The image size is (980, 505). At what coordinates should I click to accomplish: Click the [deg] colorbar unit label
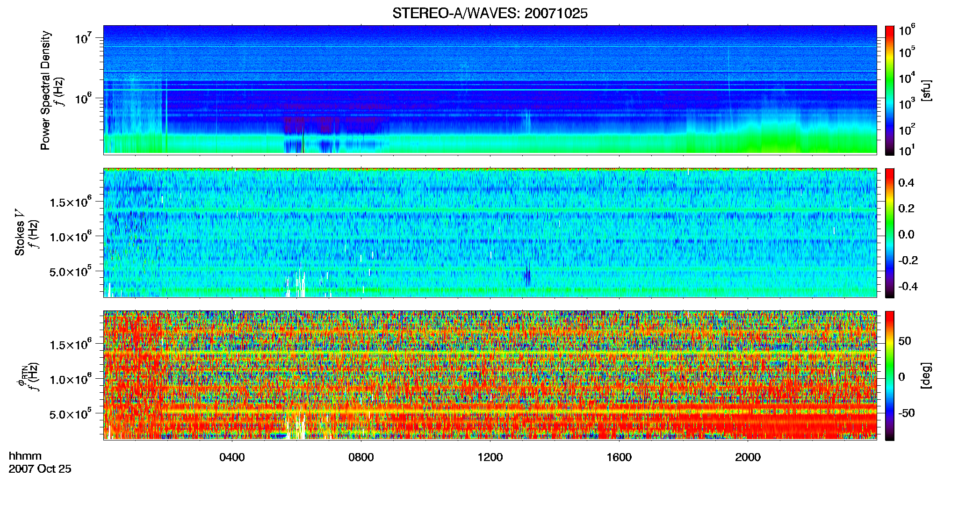[925, 375]
